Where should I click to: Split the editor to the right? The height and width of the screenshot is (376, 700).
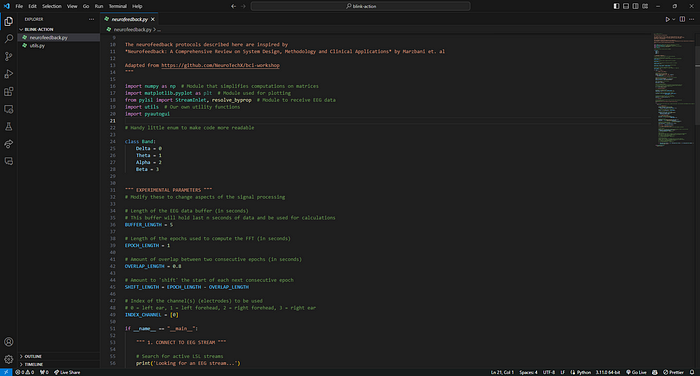[682, 19]
